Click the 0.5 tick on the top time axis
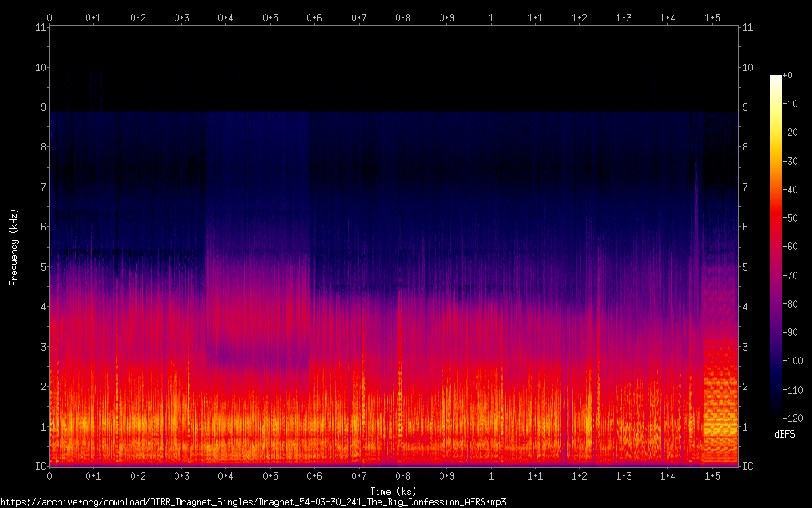812x508 pixels. click(270, 17)
